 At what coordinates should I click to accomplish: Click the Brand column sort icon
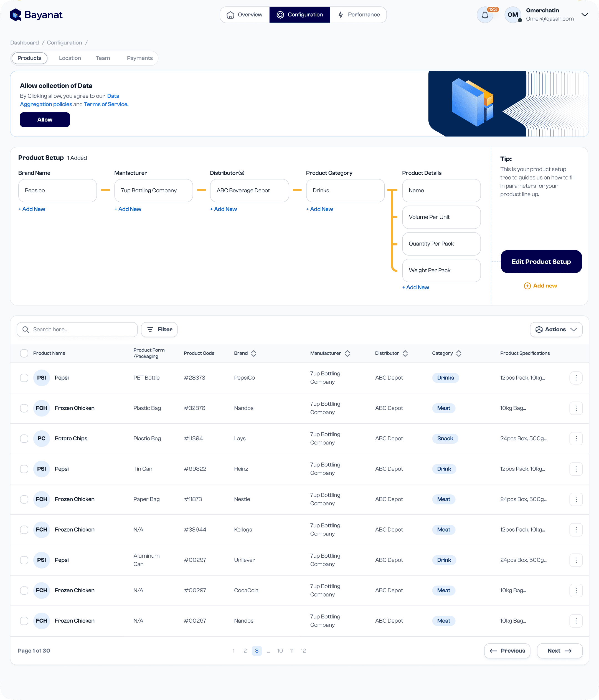pos(254,353)
